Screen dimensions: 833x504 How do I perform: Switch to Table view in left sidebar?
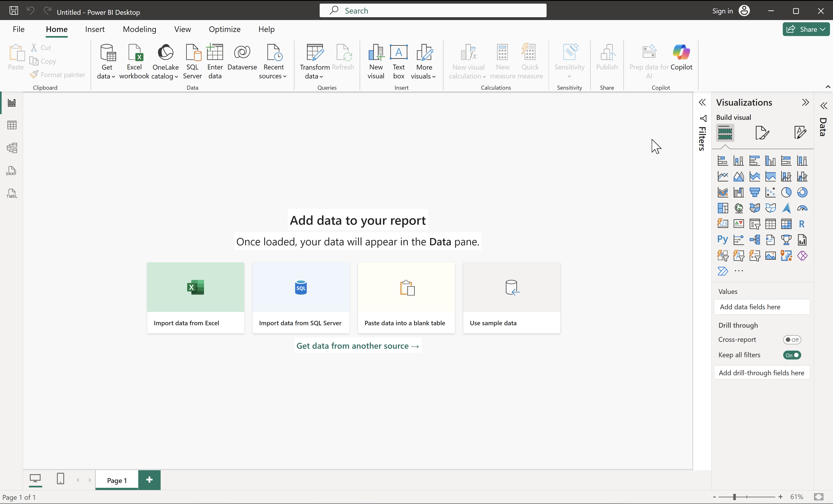pyautogui.click(x=12, y=125)
